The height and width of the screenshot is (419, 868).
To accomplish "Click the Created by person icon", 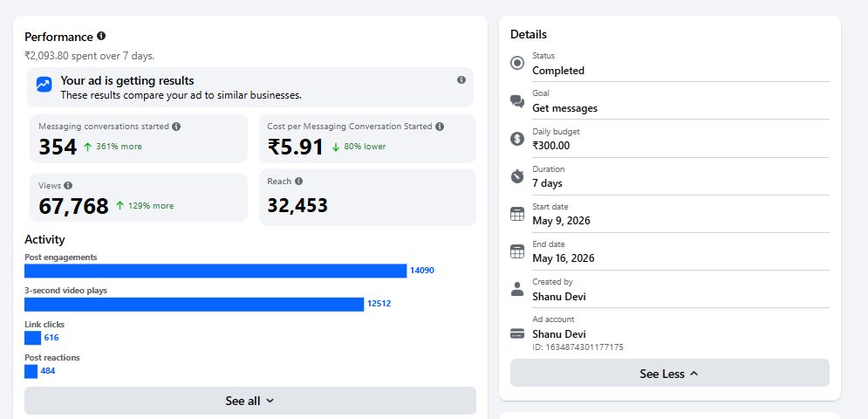I will point(517,289).
